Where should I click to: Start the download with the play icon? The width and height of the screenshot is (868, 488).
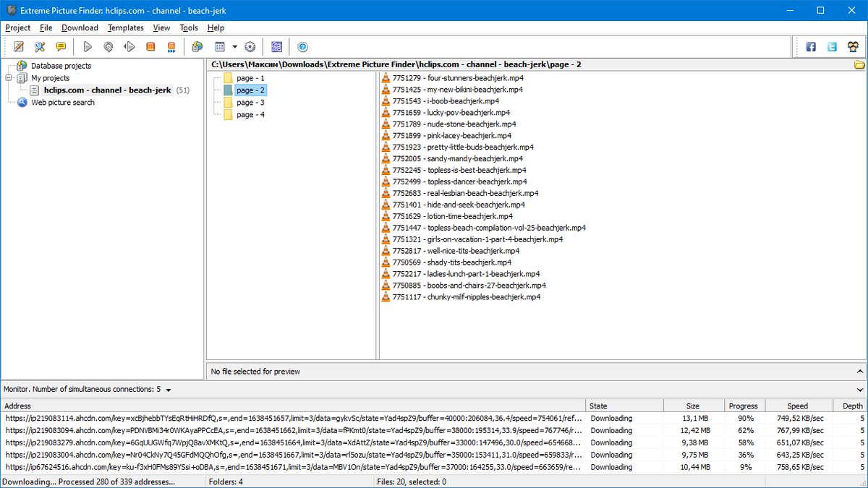click(x=88, y=47)
